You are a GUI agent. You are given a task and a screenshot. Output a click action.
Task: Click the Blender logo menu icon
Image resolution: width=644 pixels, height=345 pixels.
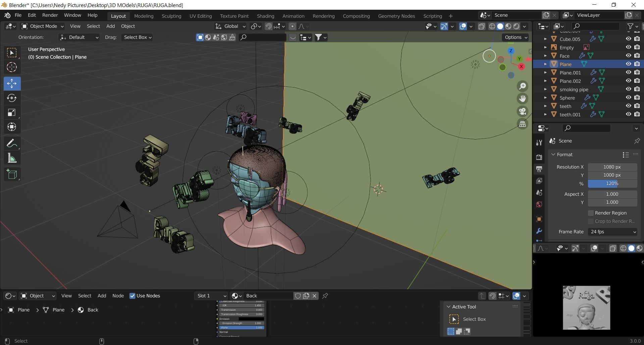point(7,15)
